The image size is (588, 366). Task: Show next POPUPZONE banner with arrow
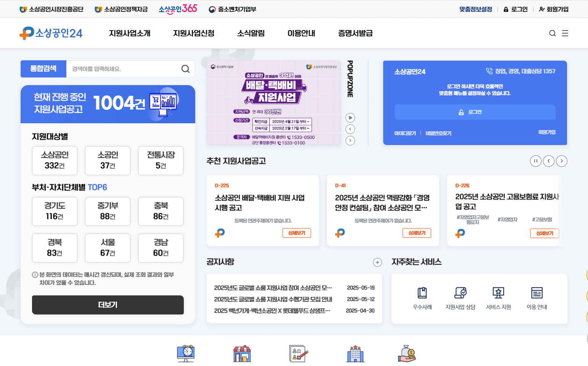(350, 140)
